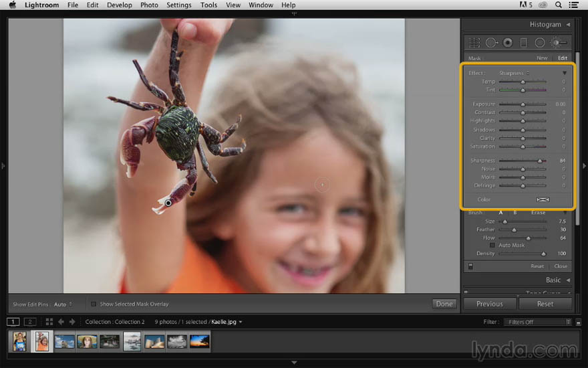
Task: Collapse the effect sliders disclosure triangle
Action: pyautogui.click(x=565, y=73)
